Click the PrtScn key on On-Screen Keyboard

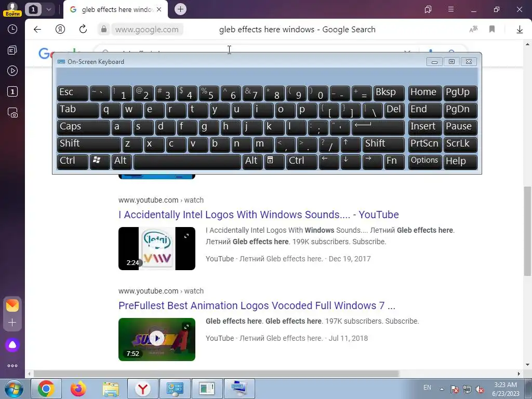point(425,144)
